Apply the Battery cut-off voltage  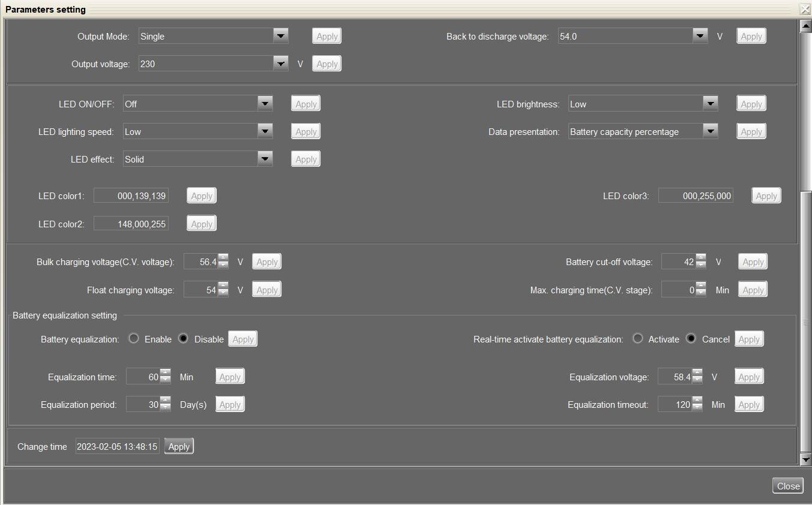[753, 261]
